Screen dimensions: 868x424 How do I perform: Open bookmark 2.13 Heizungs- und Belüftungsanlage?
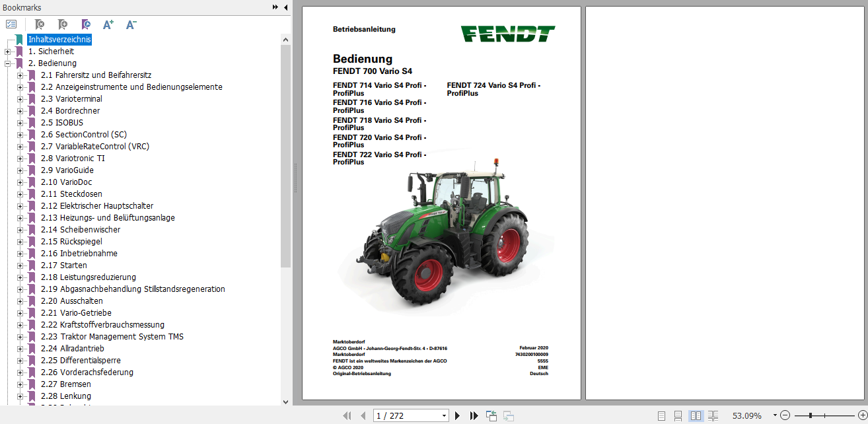tap(108, 218)
